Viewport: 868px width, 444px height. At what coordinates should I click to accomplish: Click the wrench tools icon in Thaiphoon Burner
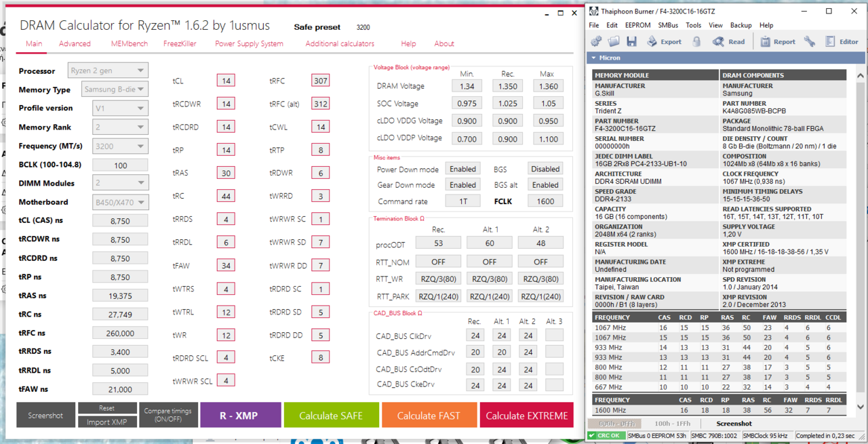pos(810,41)
